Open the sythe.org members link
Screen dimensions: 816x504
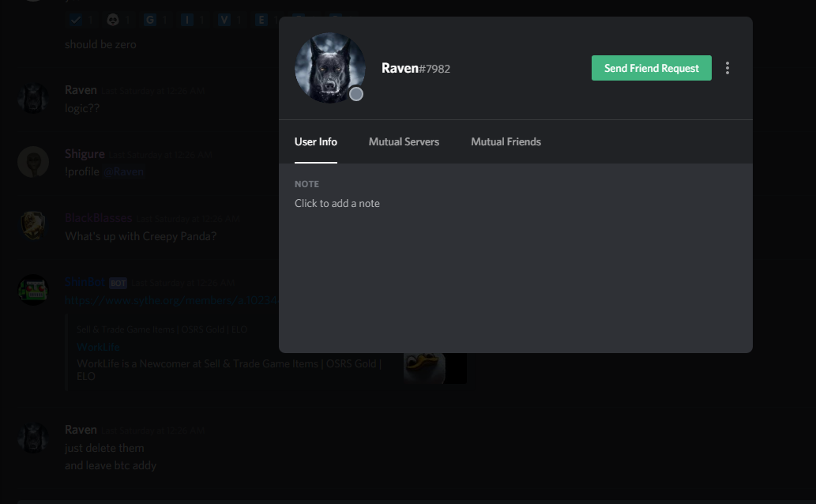point(171,300)
